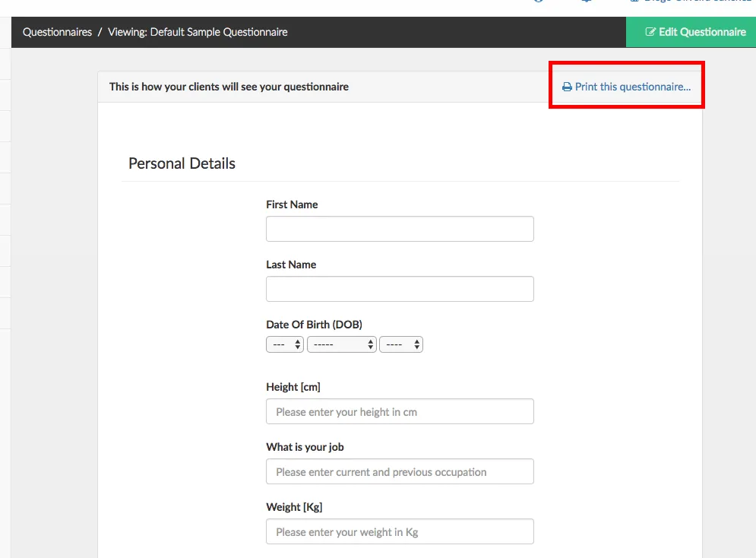Go back via the Questionnaires breadcrumb

coord(57,33)
